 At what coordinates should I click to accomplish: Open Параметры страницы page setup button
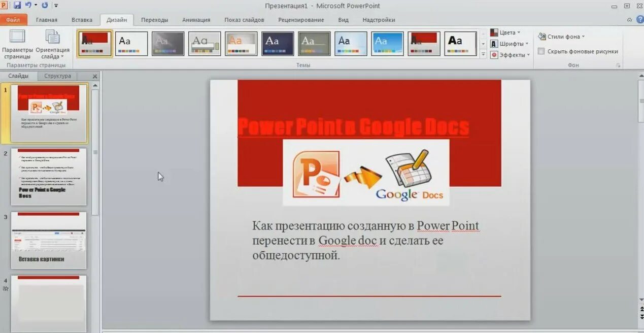click(17, 45)
